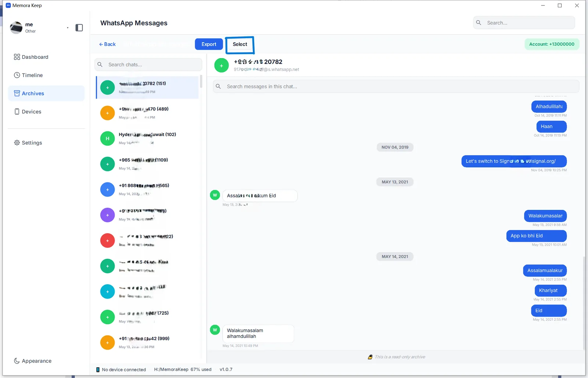Image resolution: width=588 pixels, height=378 pixels.
Task: Focus the Search chats field
Action: pyautogui.click(x=148, y=64)
